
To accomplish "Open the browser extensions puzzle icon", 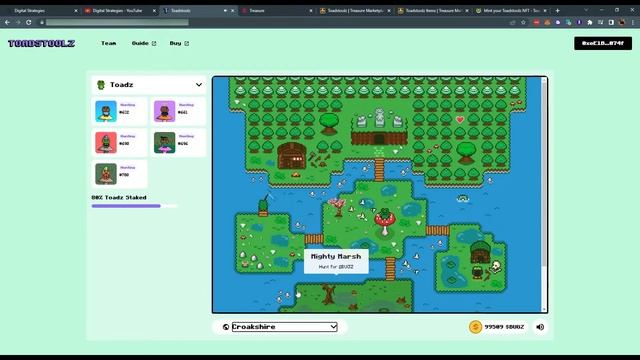I will [x=589, y=22].
